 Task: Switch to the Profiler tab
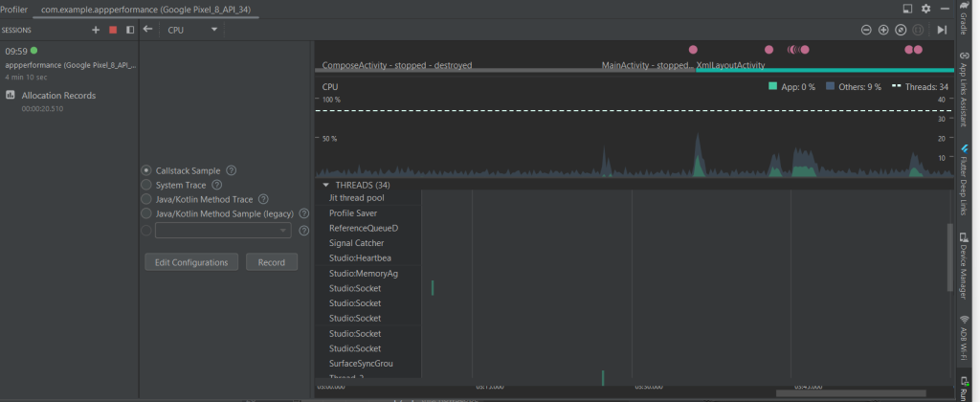click(13, 10)
